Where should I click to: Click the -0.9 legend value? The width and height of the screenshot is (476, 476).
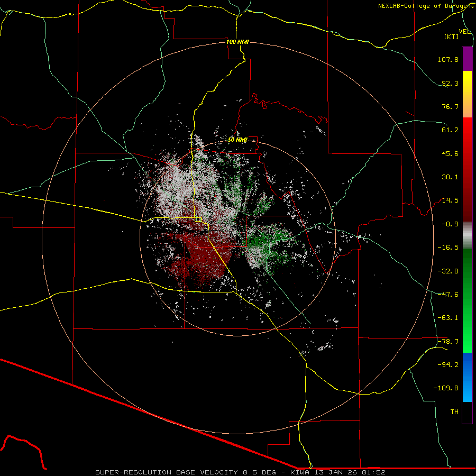coord(450,224)
